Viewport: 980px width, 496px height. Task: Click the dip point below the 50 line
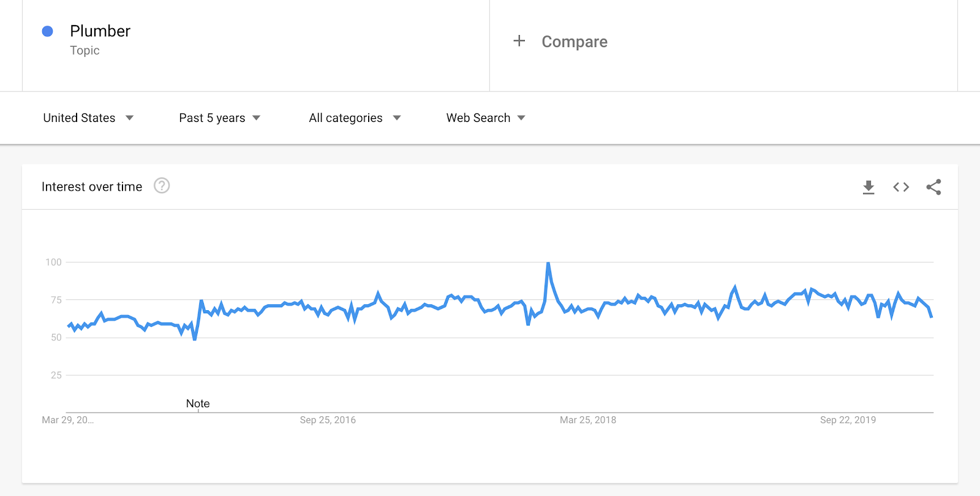tap(195, 339)
